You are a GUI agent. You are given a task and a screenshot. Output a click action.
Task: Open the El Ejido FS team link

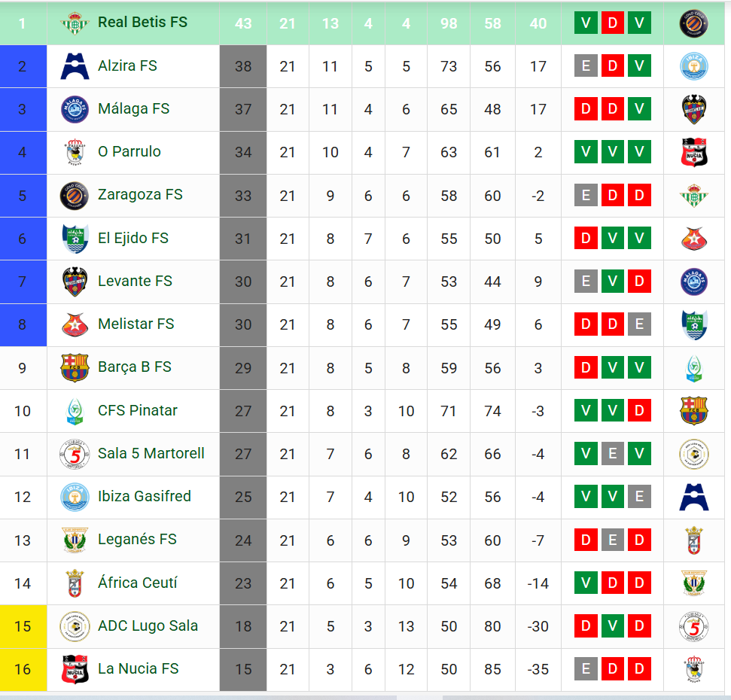tap(132, 238)
